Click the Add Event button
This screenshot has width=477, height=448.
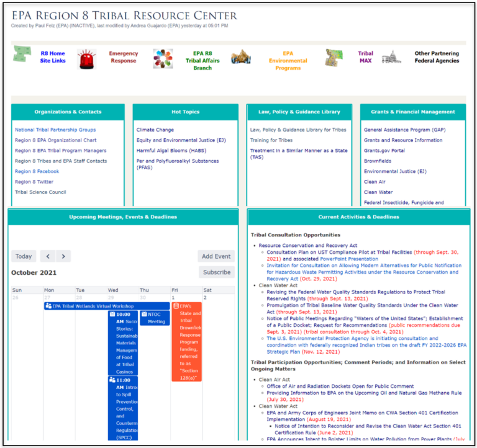point(216,256)
